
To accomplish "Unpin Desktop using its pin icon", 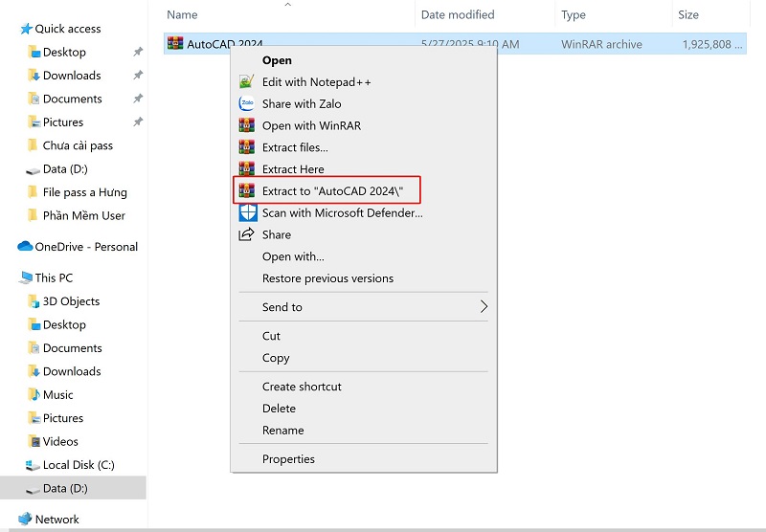I will click(138, 52).
